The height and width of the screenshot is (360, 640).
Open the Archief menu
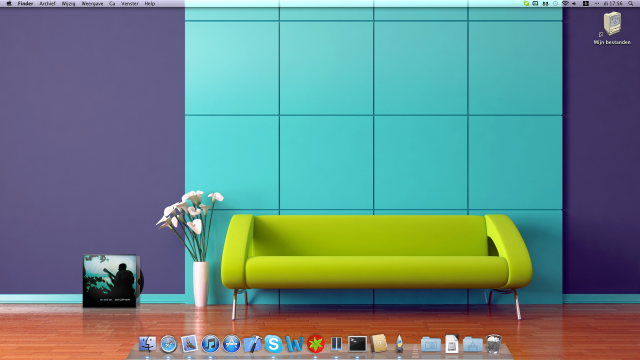click(x=47, y=4)
